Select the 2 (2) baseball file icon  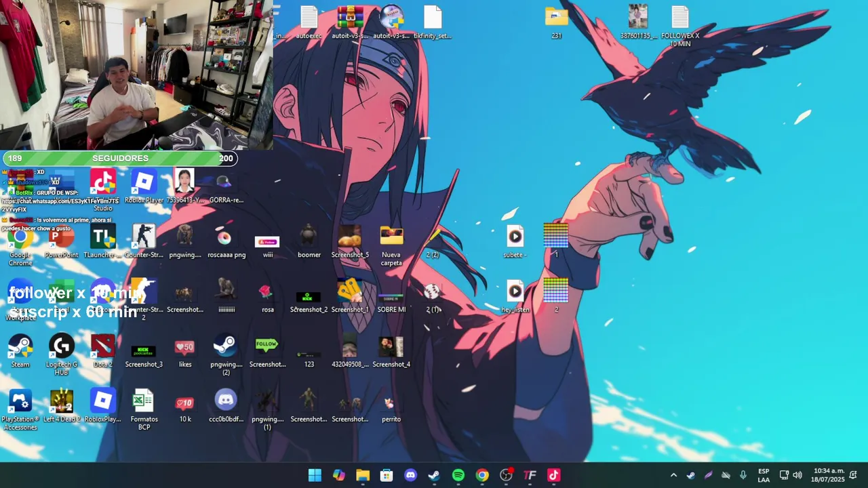(x=433, y=243)
